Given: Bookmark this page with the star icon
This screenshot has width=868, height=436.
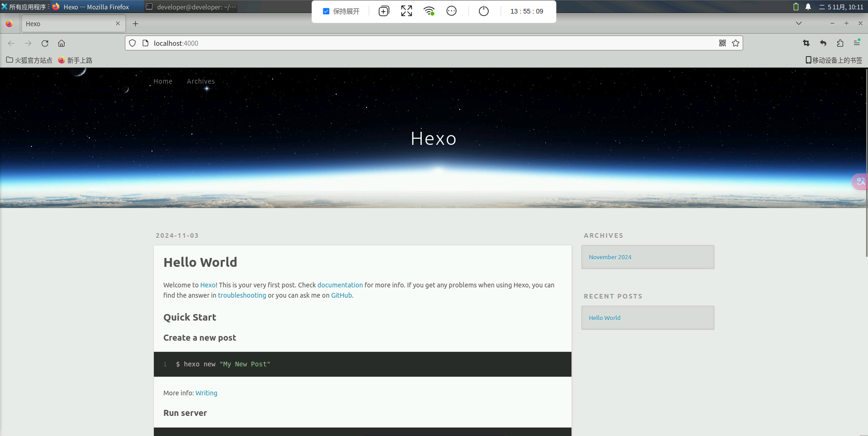Looking at the screenshot, I should (x=736, y=43).
